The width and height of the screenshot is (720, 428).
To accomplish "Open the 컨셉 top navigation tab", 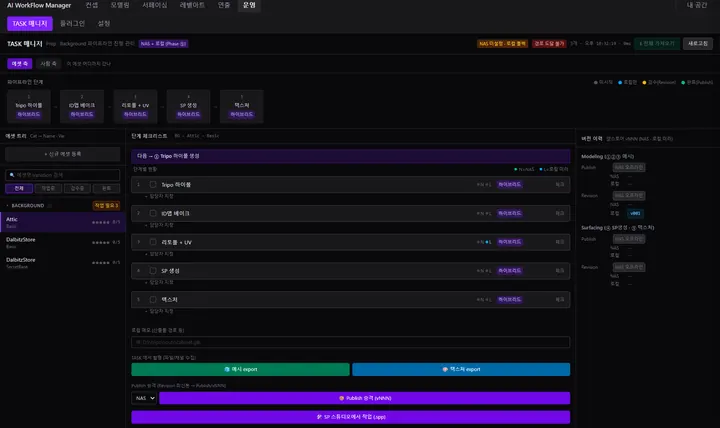I will (92, 5).
